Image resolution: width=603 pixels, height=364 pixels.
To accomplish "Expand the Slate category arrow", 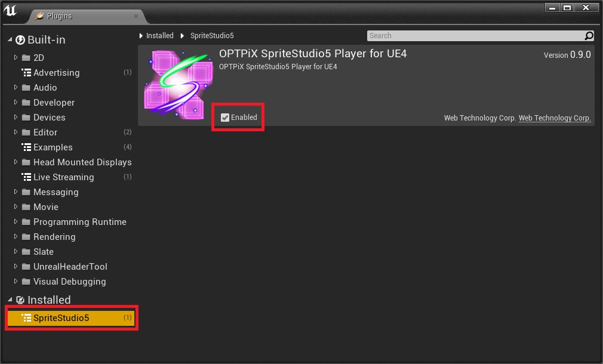I will click(x=16, y=251).
